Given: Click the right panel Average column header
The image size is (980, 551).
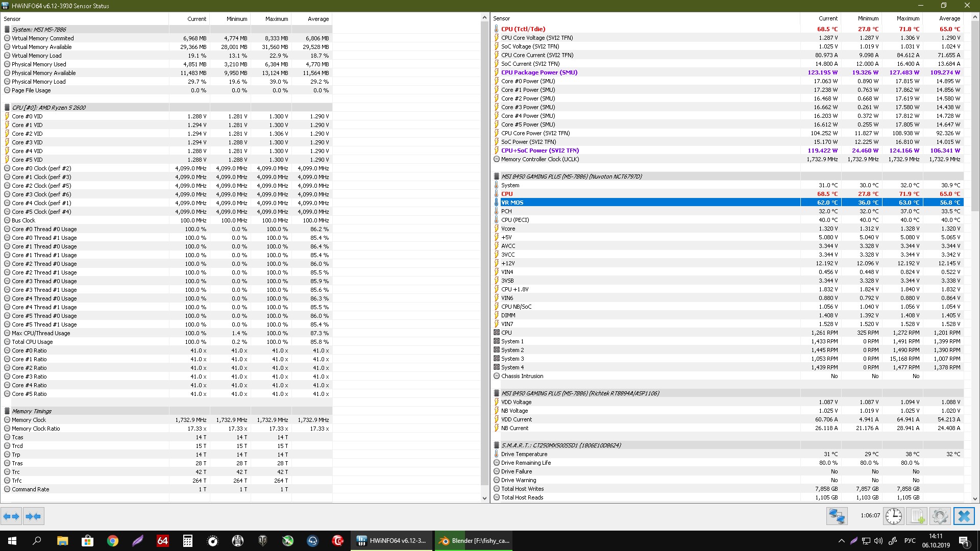Looking at the screenshot, I should tap(949, 18).
